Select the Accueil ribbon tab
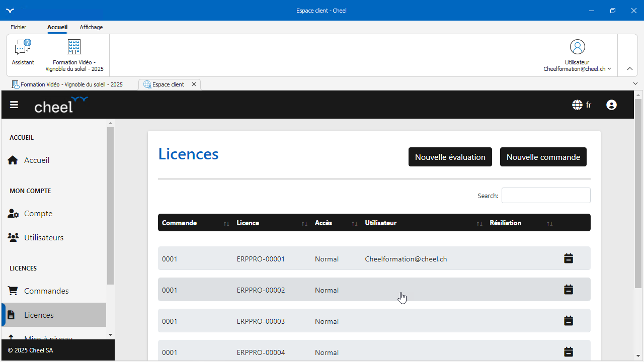The height and width of the screenshot is (362, 644). 57,27
